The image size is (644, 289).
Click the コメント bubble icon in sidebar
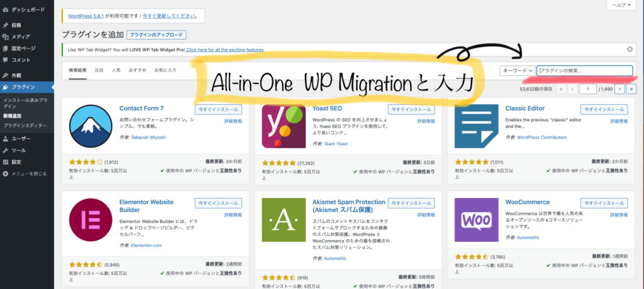(x=5, y=60)
